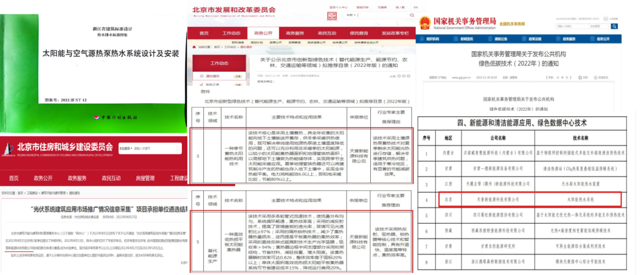Click the search magnifier on the 住房和城乡建设委员会 page
Viewport: 644px width, 275px height.
click(178, 148)
